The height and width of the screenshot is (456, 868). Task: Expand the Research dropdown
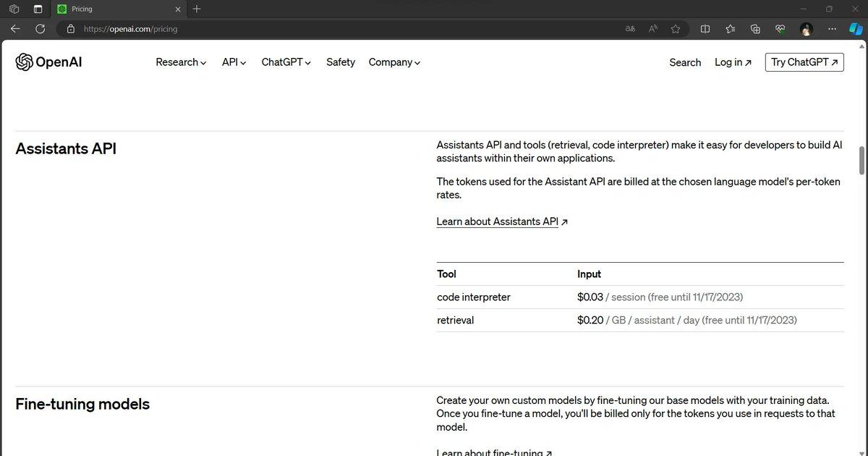coord(180,62)
